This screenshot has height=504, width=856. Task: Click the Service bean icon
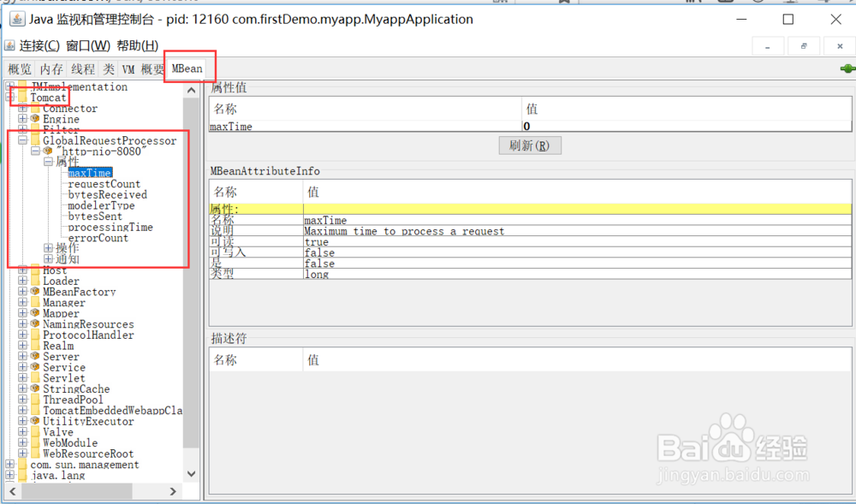pos(35,367)
